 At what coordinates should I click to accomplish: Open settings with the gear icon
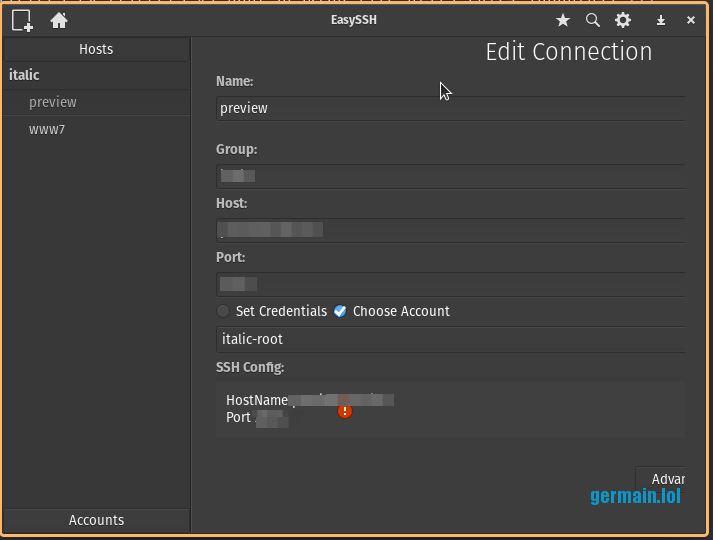point(623,20)
